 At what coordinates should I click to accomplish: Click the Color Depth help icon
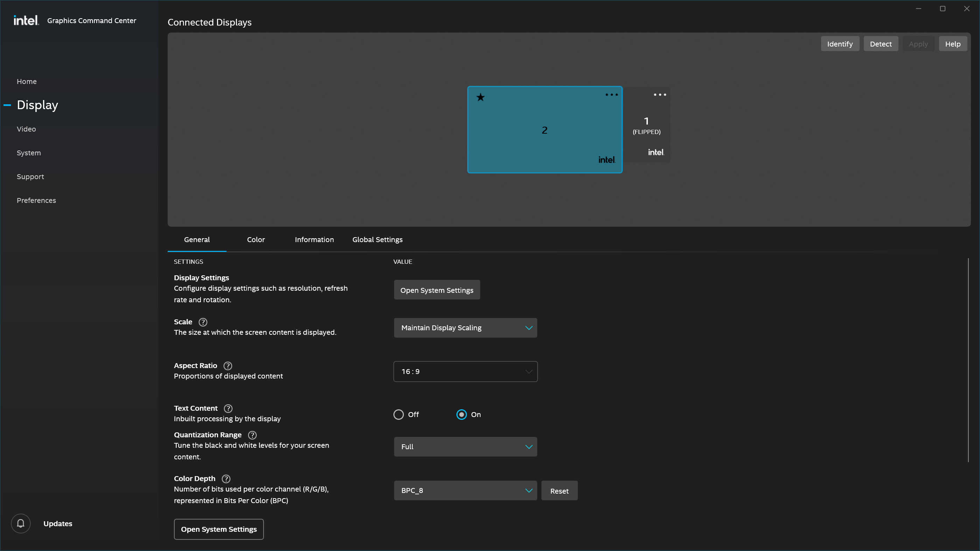pyautogui.click(x=226, y=479)
